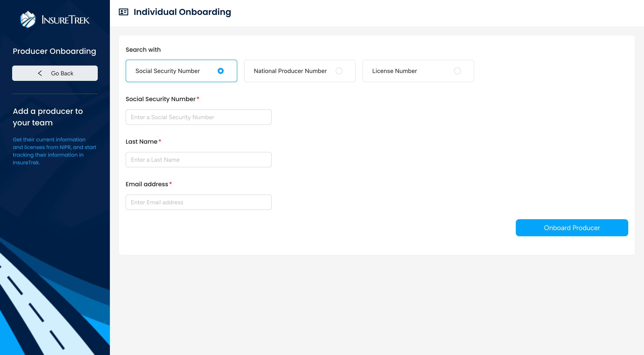Click the InsureTrek wordmark text
Image resolution: width=644 pixels, height=355 pixels.
tap(66, 20)
